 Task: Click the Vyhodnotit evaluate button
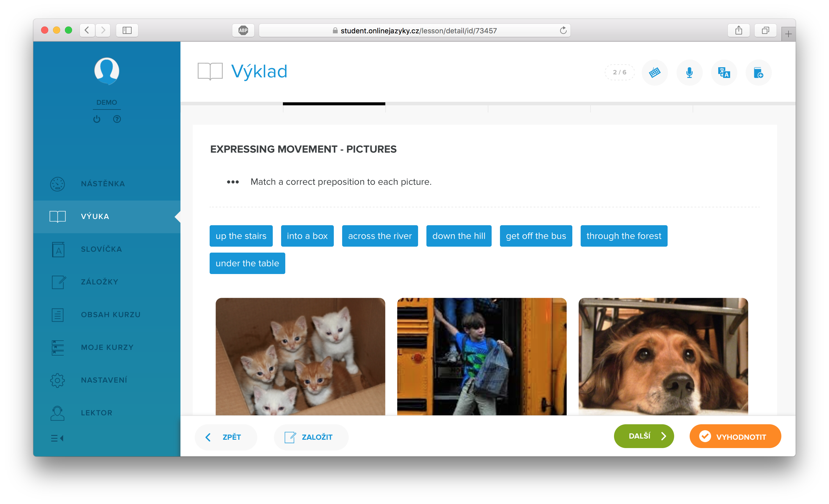coord(735,436)
